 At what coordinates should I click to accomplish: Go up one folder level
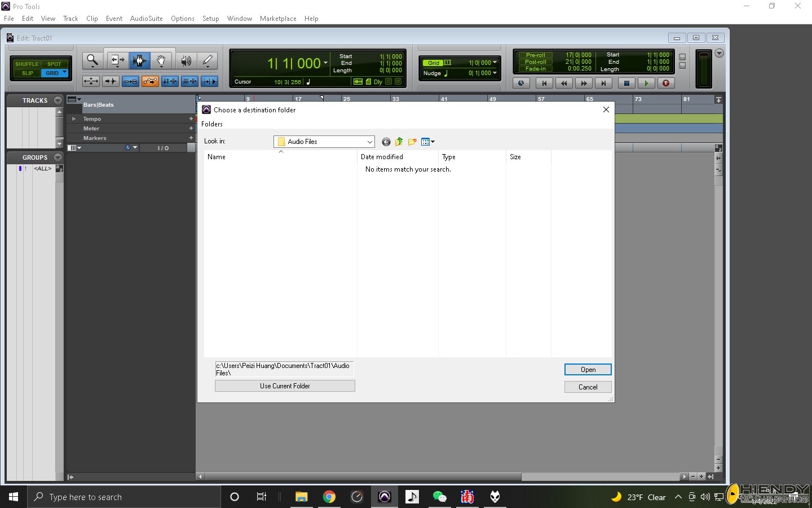(399, 142)
